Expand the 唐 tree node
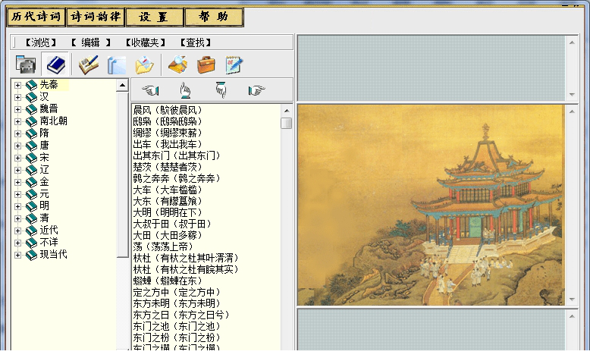 tap(17, 146)
